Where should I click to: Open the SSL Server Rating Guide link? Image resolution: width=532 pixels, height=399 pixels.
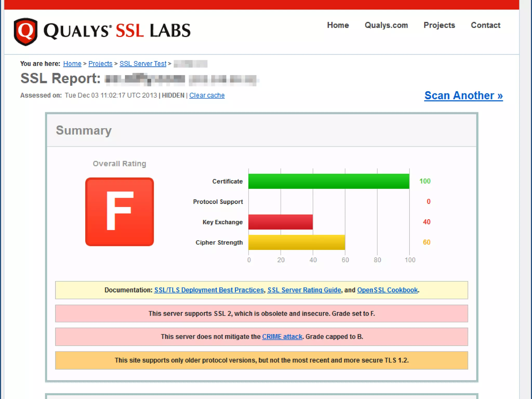tap(304, 290)
